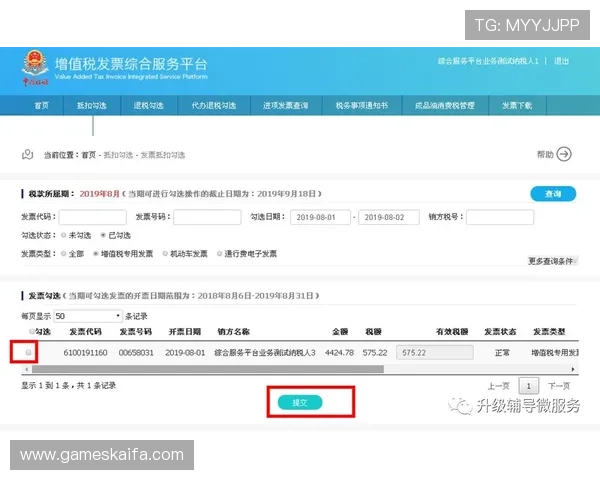Open the 首页 navigation tab
The width and height of the screenshot is (600, 480).
[41, 105]
